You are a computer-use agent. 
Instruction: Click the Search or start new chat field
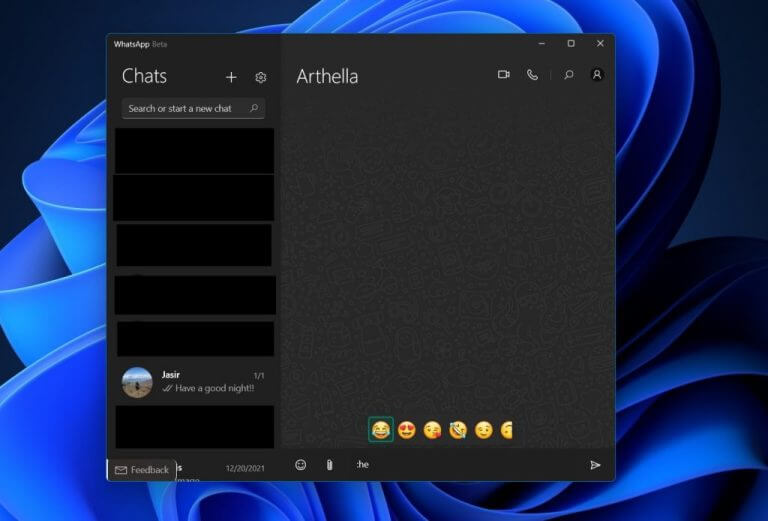185,108
